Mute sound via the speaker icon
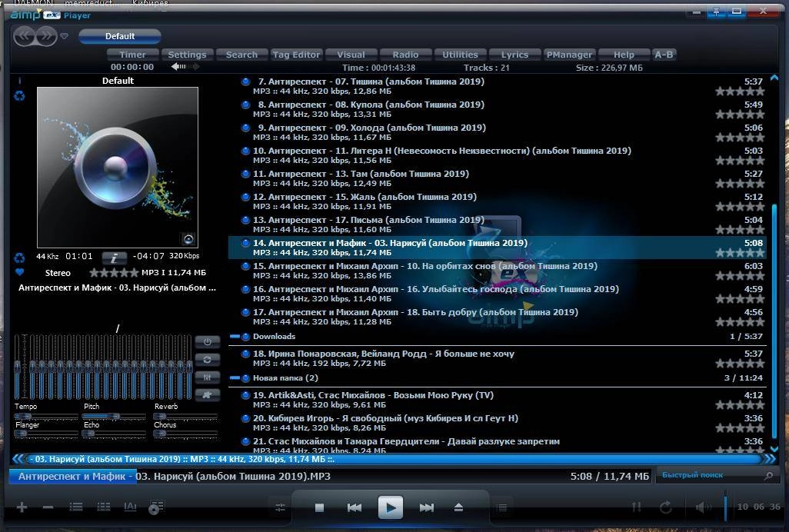 (x=702, y=507)
